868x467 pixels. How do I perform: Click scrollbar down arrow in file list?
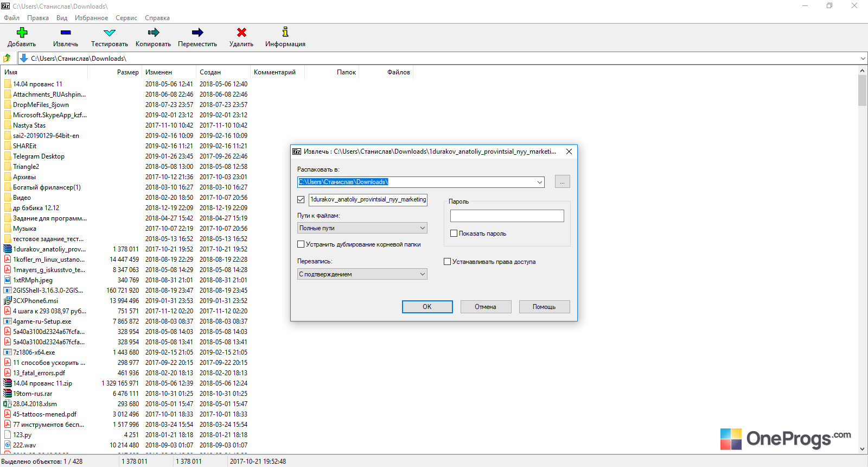[x=863, y=449]
